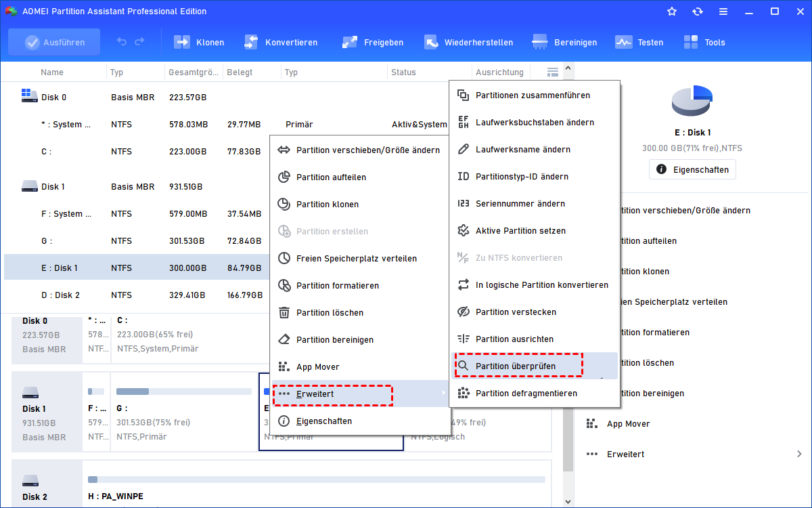812x508 pixels.
Task: Click Partition verstecken submenu entry
Action: click(x=535, y=312)
